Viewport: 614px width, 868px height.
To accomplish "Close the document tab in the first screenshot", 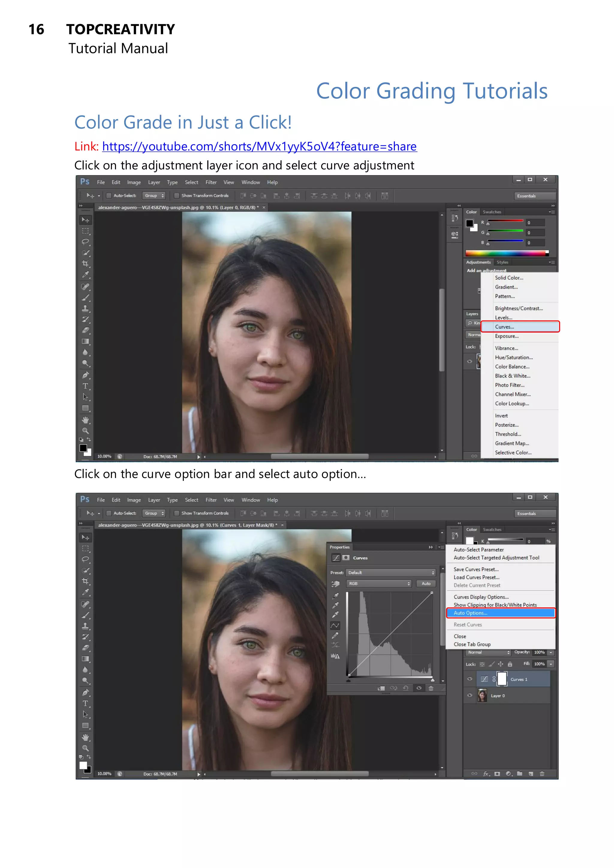I will 264,207.
